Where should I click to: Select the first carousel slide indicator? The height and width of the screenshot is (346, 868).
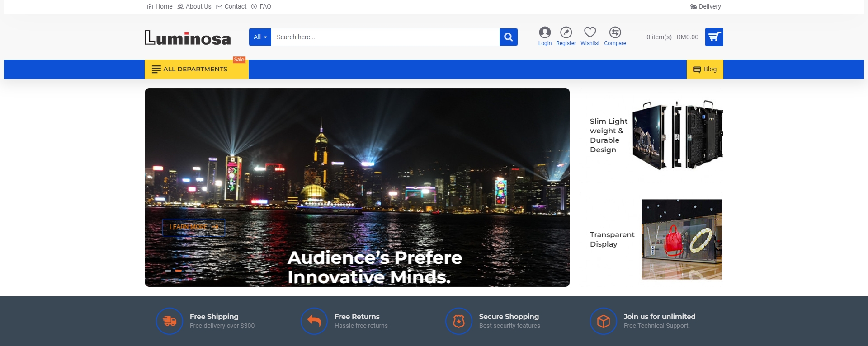tap(168, 271)
